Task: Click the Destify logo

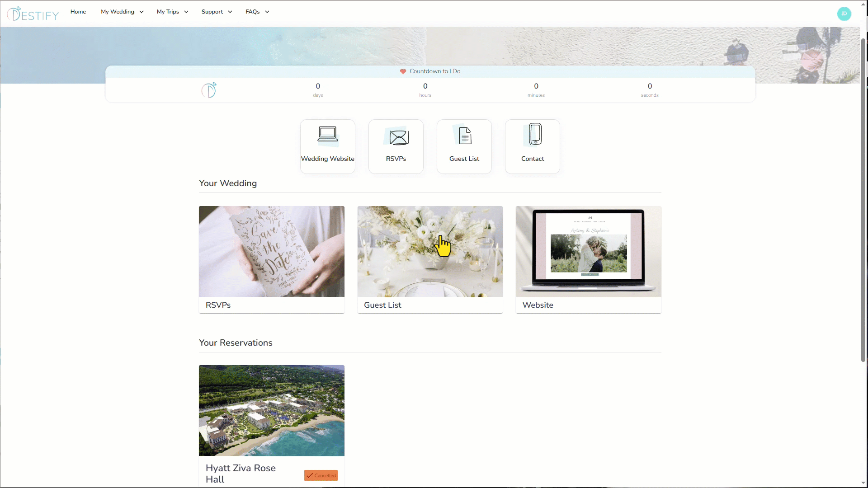Action: (33, 14)
